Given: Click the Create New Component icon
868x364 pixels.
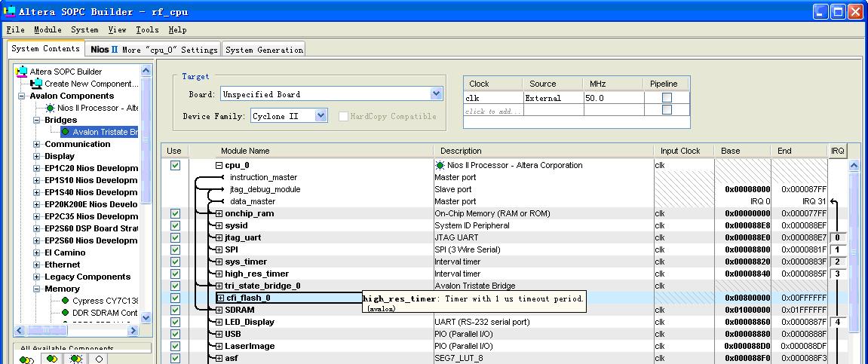Looking at the screenshot, I should point(36,84).
